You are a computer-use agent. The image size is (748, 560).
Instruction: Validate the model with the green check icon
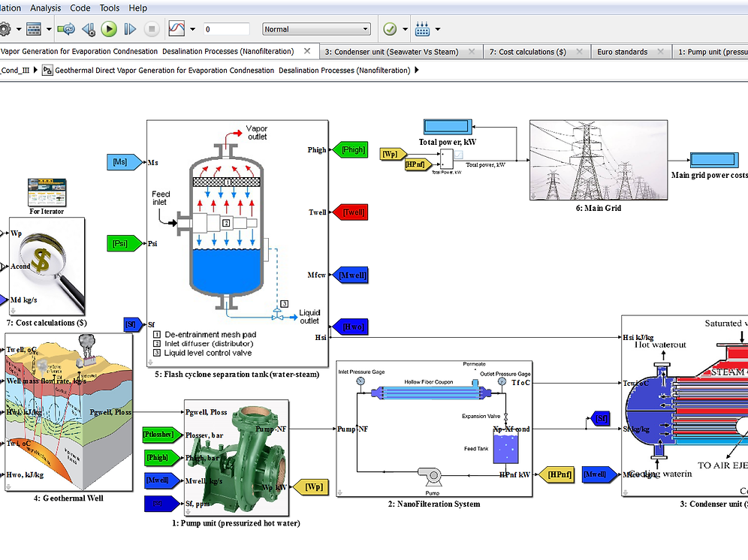coord(389,29)
